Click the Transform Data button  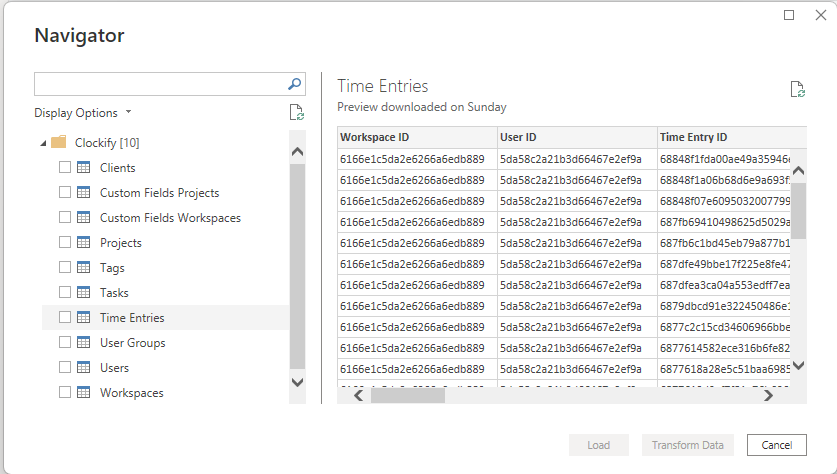point(688,445)
